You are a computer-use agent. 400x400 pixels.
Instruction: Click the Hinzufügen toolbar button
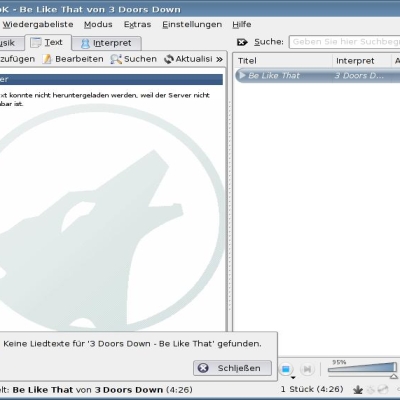click(17, 59)
